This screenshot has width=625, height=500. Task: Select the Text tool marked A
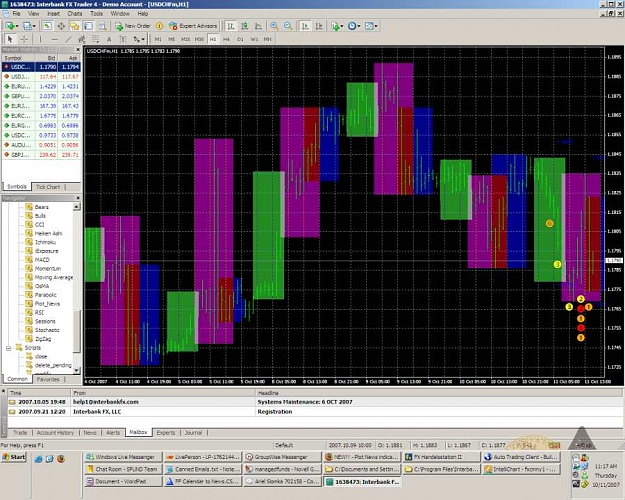pos(109,39)
